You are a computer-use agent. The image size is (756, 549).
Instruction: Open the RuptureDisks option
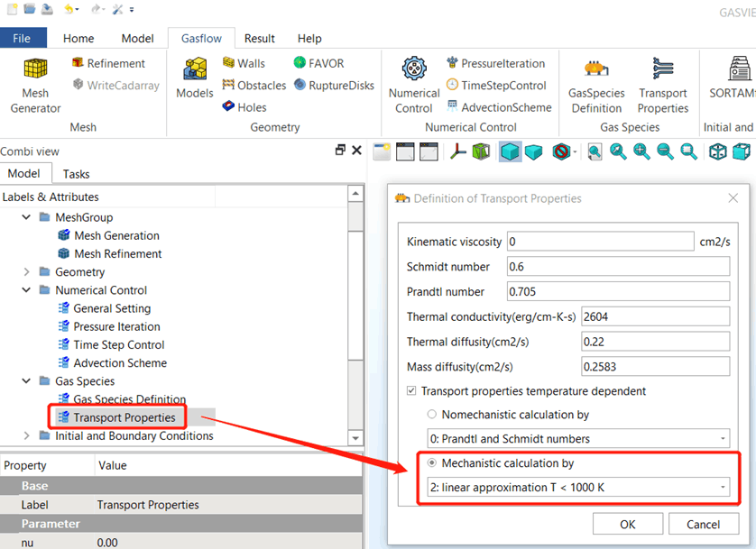pyautogui.click(x=334, y=86)
